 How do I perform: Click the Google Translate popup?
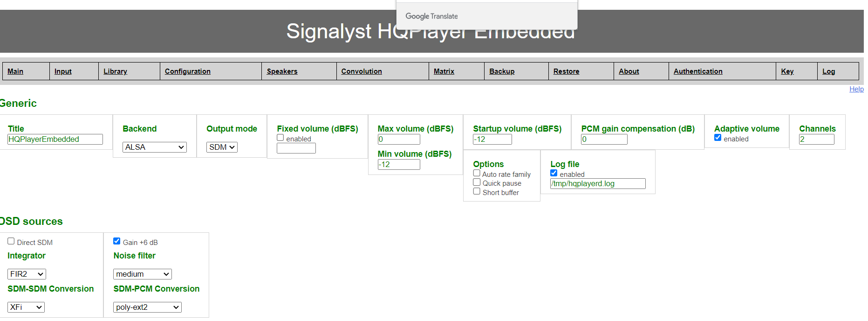tap(487, 16)
